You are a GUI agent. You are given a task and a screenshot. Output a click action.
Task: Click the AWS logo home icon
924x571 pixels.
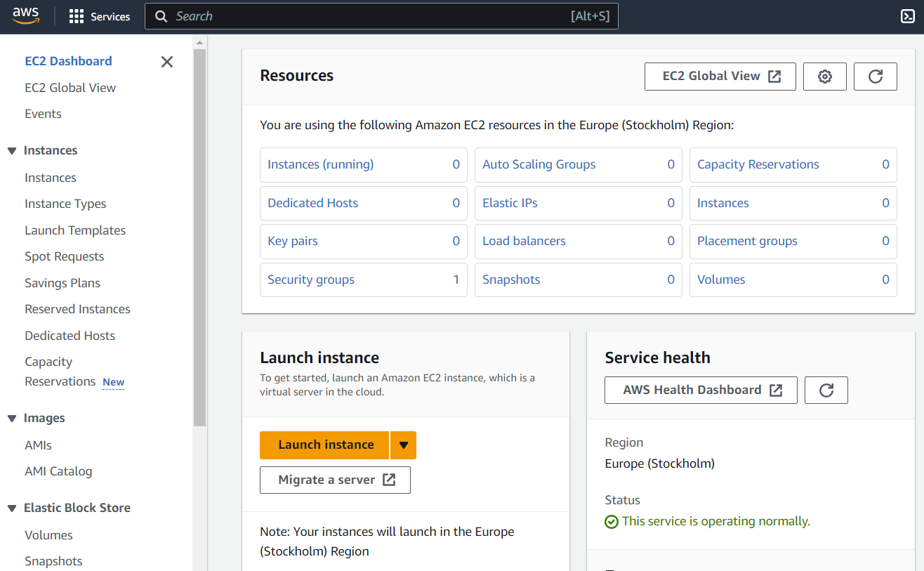pos(26,16)
